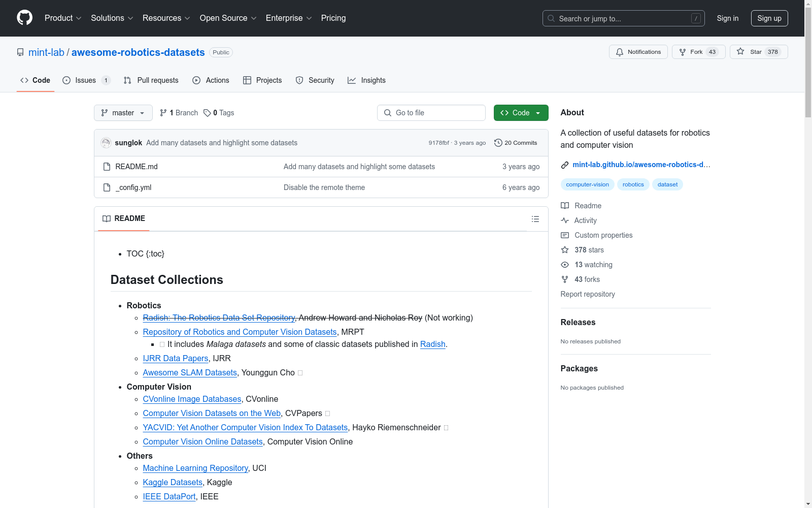Screen dimensions: 812x508
Task: Expand the Open Source menu
Action: (228, 18)
